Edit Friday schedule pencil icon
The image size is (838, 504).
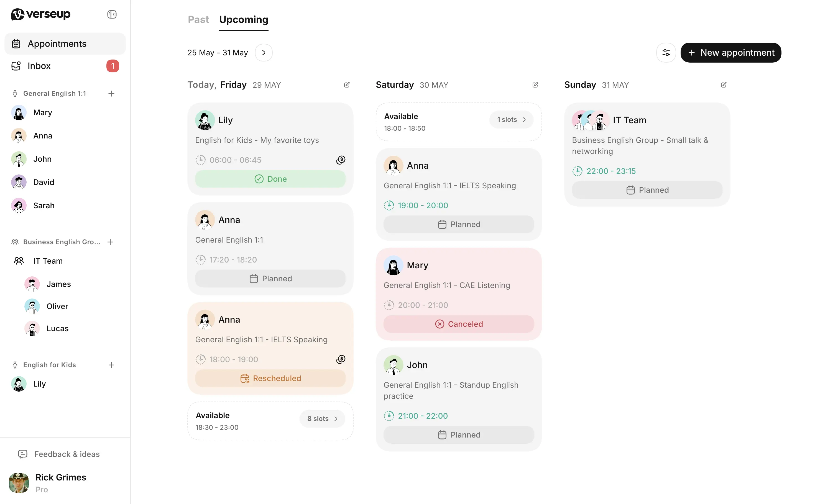point(347,85)
